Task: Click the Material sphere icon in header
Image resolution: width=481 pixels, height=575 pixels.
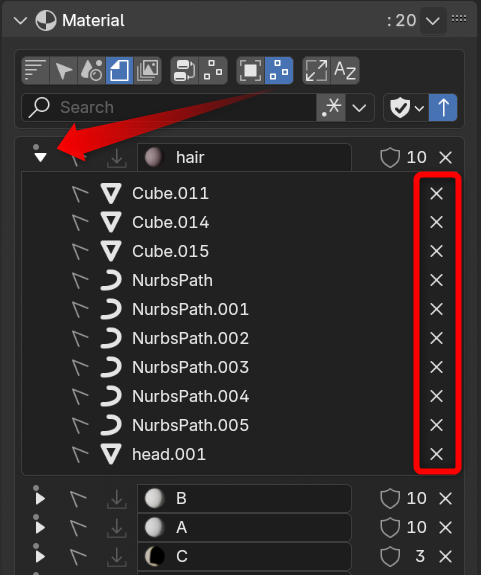Action: coord(46,21)
